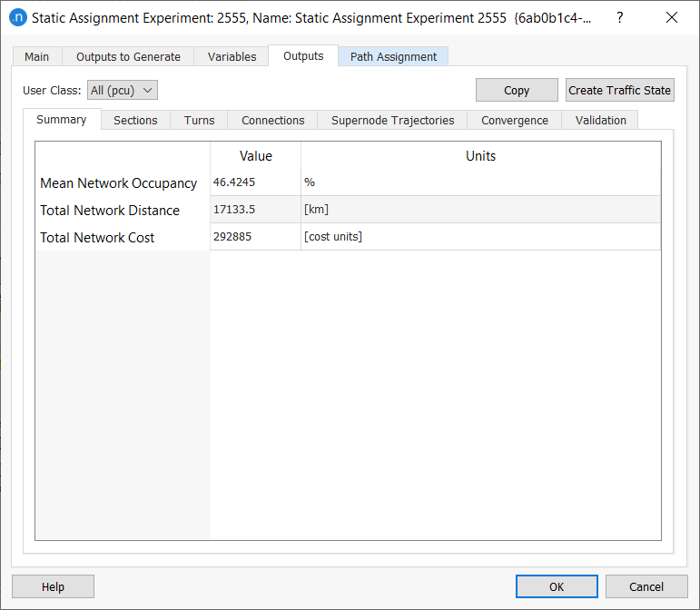Open the User Class dropdown
Screen dimensions: 700x610
(x=123, y=90)
